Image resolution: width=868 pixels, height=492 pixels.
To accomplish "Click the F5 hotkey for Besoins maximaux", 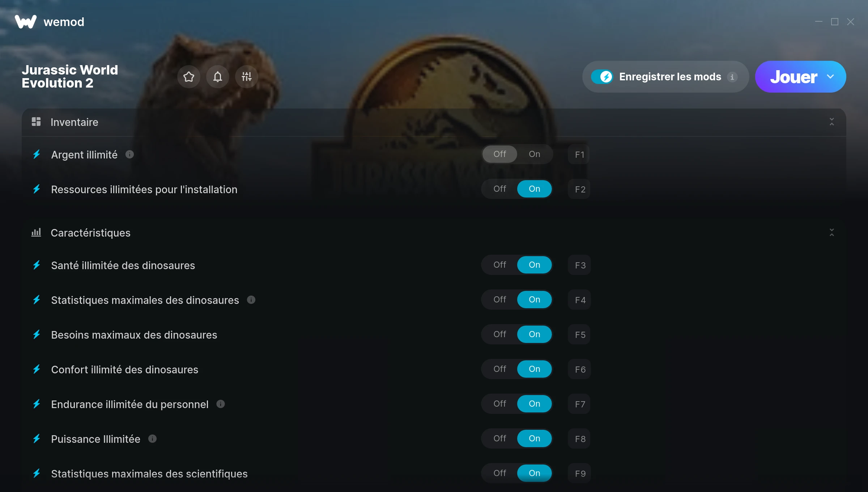I will pos(579,335).
